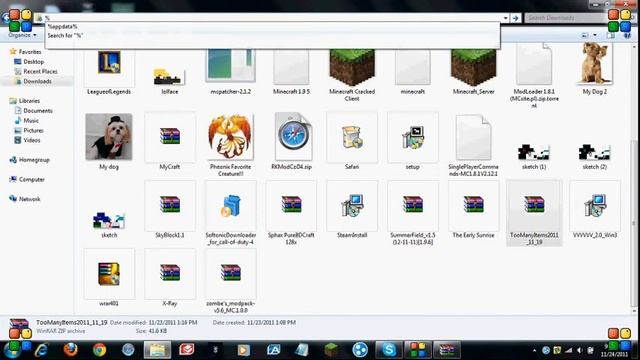Select the My Dog 2 picture
The width and height of the screenshot is (640, 360).
pyautogui.click(x=595, y=65)
